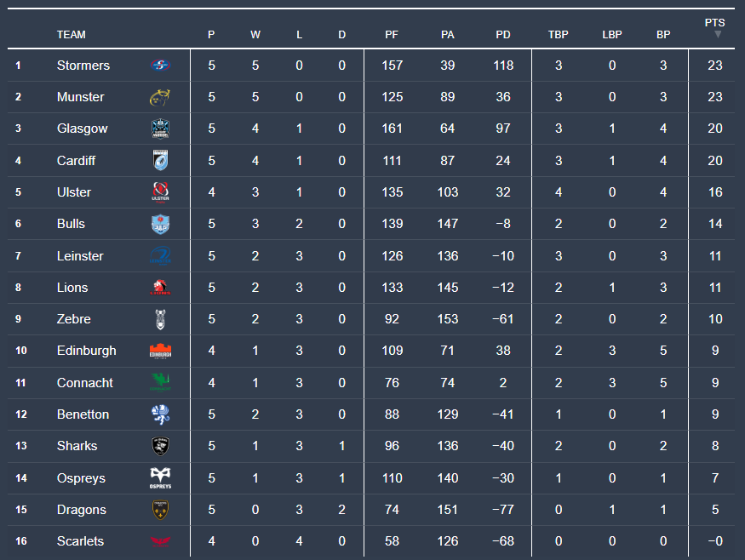Select the Cardiff team badge icon
Screen dimensions: 745x560
tap(161, 161)
